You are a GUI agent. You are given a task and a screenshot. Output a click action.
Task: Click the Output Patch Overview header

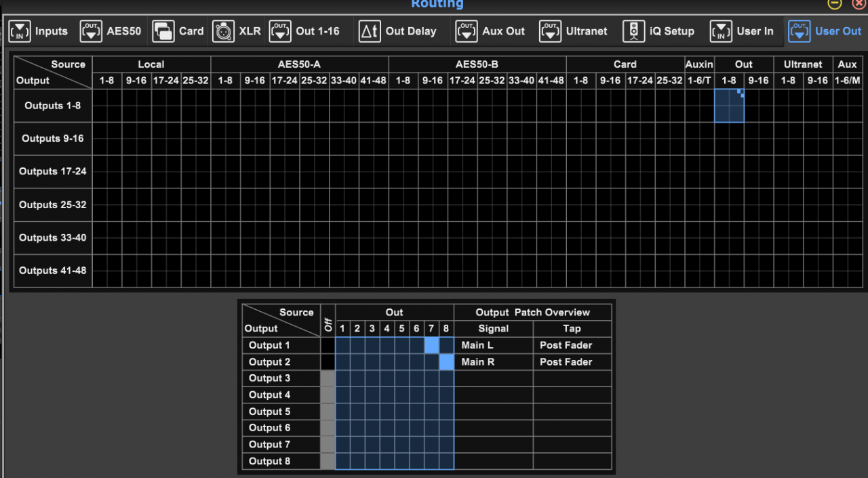tap(533, 313)
